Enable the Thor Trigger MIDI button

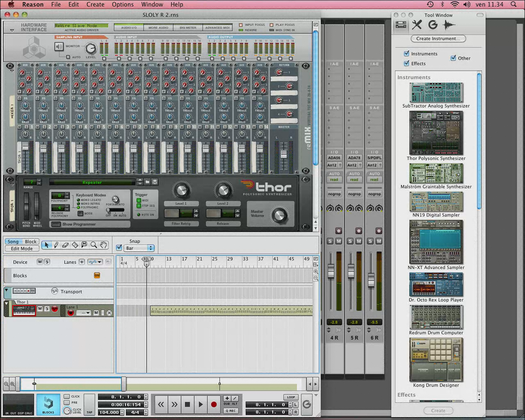(x=139, y=201)
